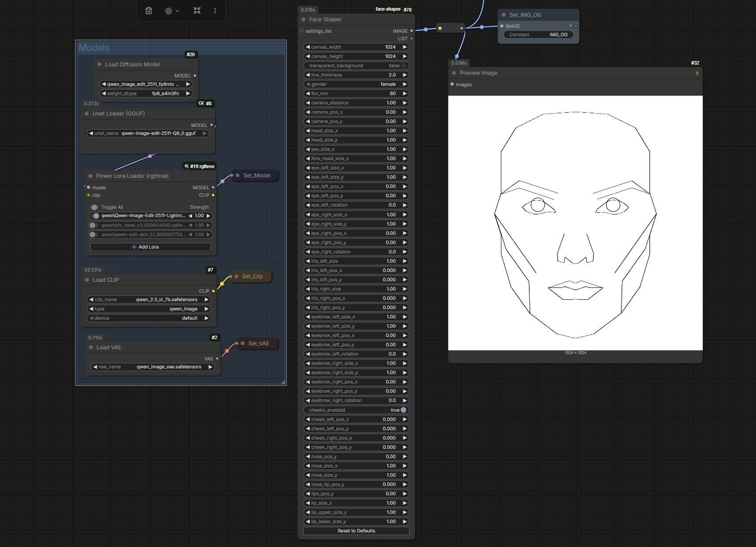The height and width of the screenshot is (547, 756).
Task: Click the collapse arrows icon in toolbar
Action: click(197, 11)
